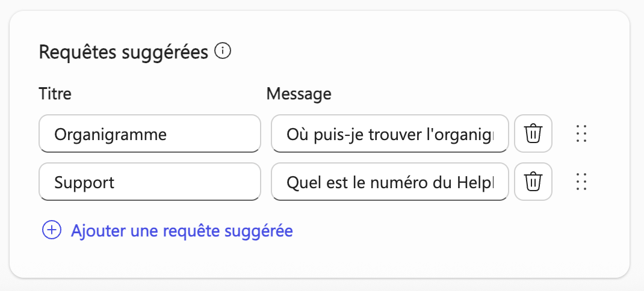Click empty space after Support in title field
Image resolution: width=644 pixels, height=291 pixels.
click(193, 182)
